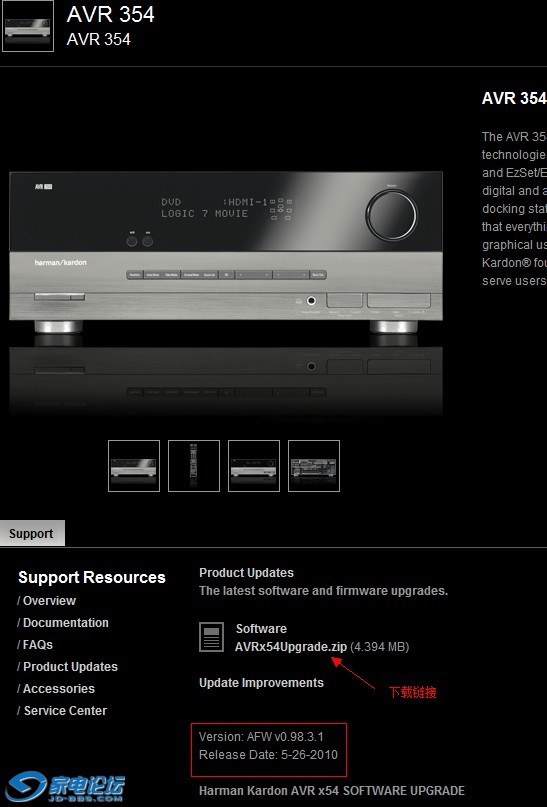Open the Support tab

point(32,533)
